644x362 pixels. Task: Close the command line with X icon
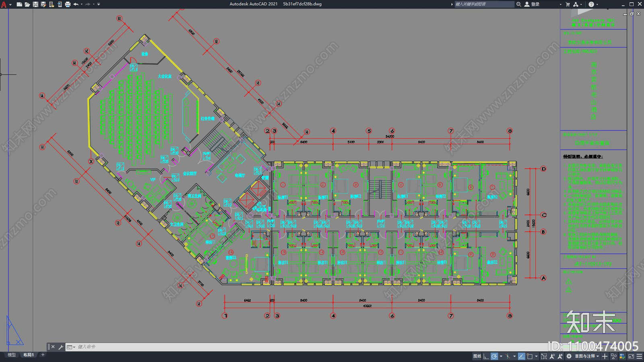tap(53, 347)
